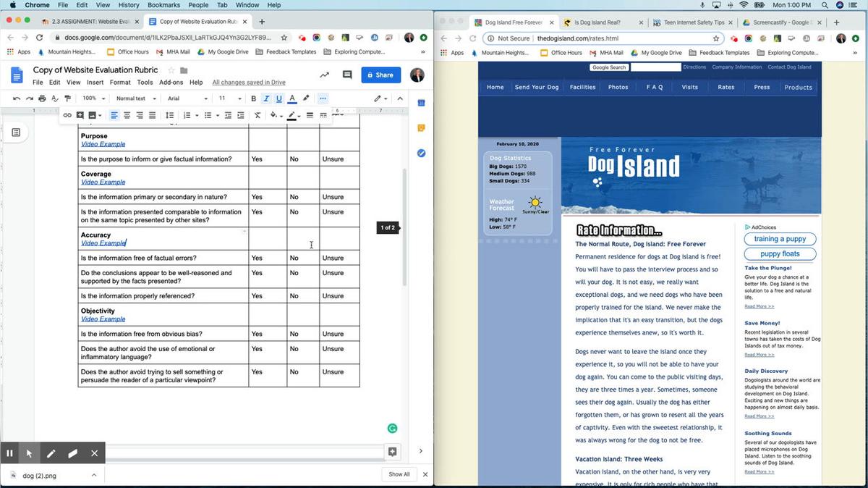The width and height of the screenshot is (868, 488).
Task: Insert a link using the chain icon
Action: coord(67,115)
